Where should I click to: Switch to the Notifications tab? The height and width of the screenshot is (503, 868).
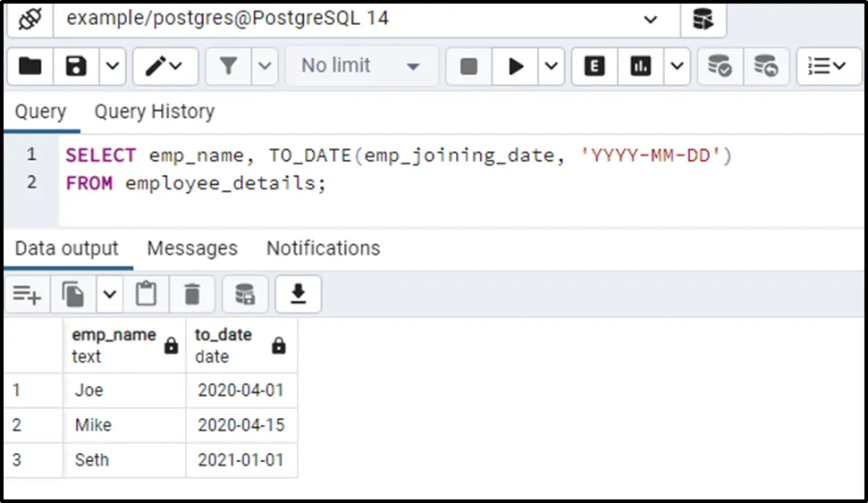pos(323,248)
